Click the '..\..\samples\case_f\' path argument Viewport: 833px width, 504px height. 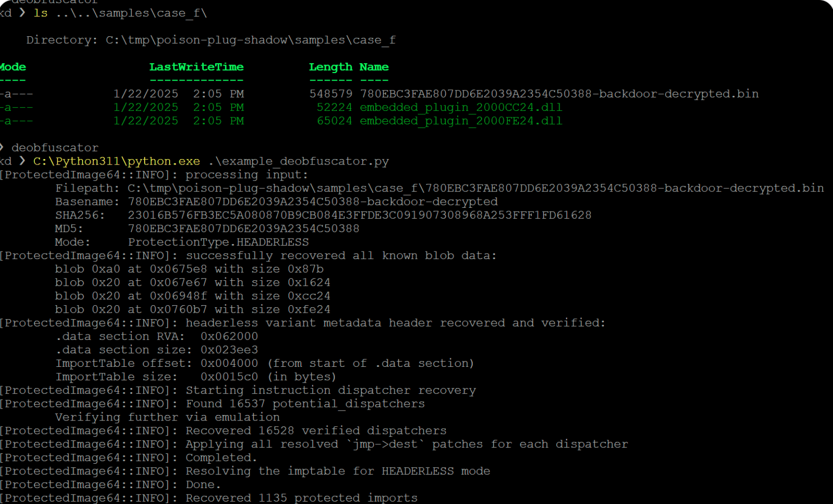point(131,13)
